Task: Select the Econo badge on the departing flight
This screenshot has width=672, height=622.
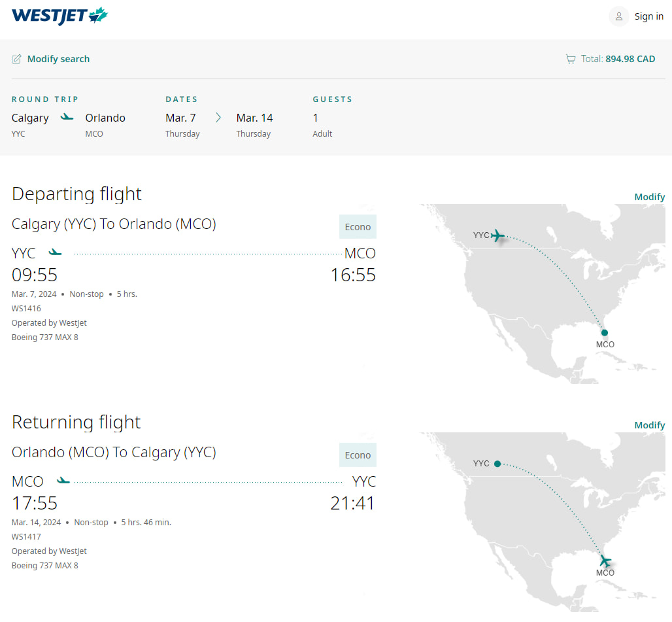Action: (x=358, y=226)
